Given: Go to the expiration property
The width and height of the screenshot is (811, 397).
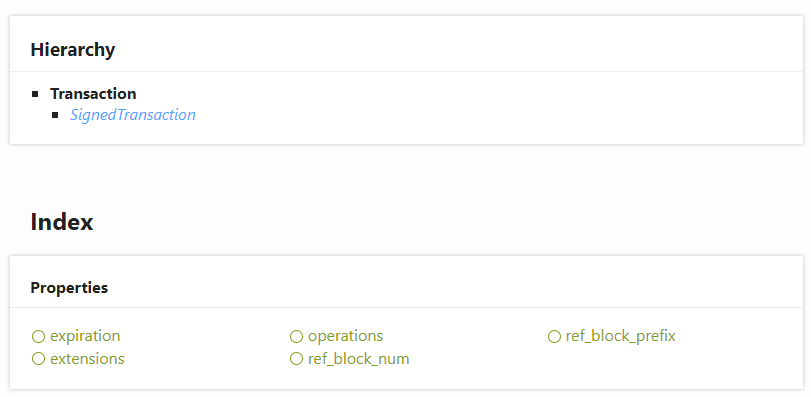Looking at the screenshot, I should point(85,336).
